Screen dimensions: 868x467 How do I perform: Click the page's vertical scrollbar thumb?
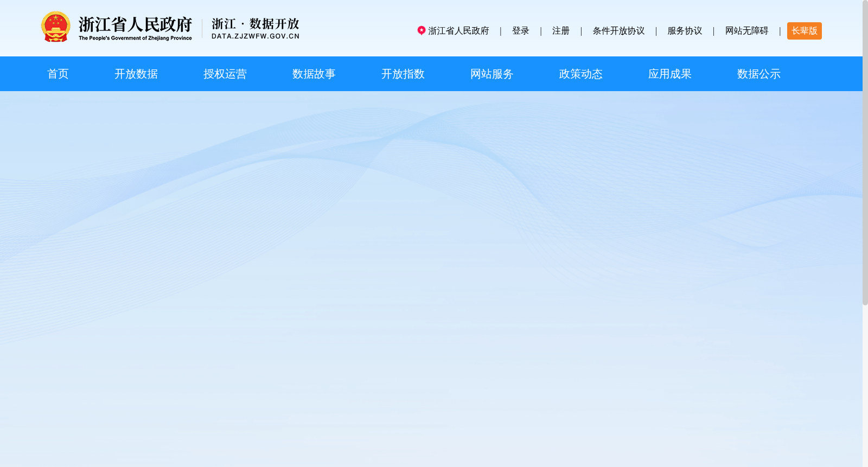(865, 153)
